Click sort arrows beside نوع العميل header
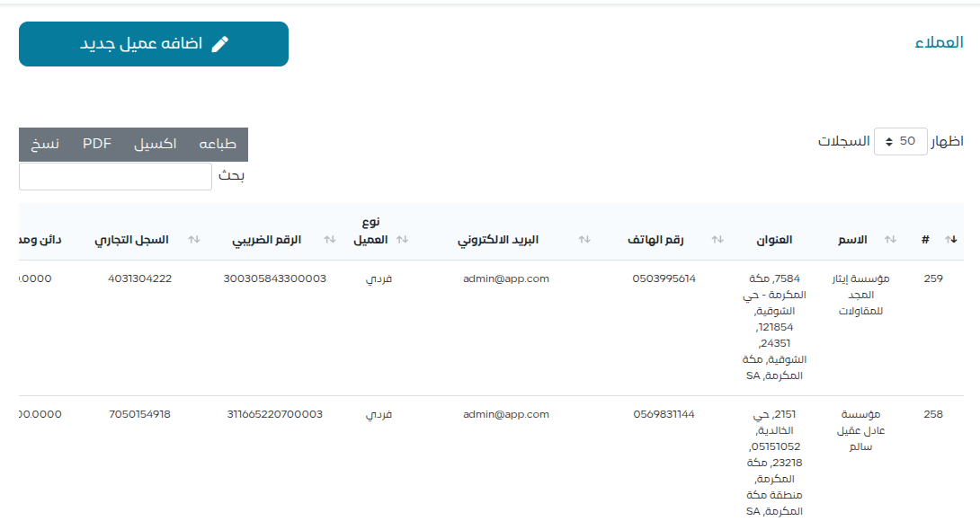Viewport: 980px width, 530px height. point(403,240)
